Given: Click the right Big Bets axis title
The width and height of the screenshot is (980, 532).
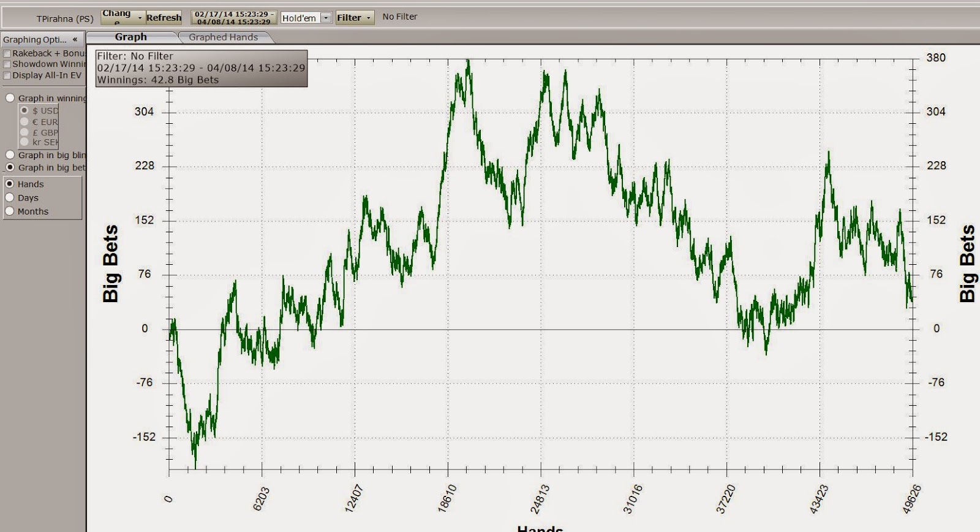Looking at the screenshot, I should [967, 264].
